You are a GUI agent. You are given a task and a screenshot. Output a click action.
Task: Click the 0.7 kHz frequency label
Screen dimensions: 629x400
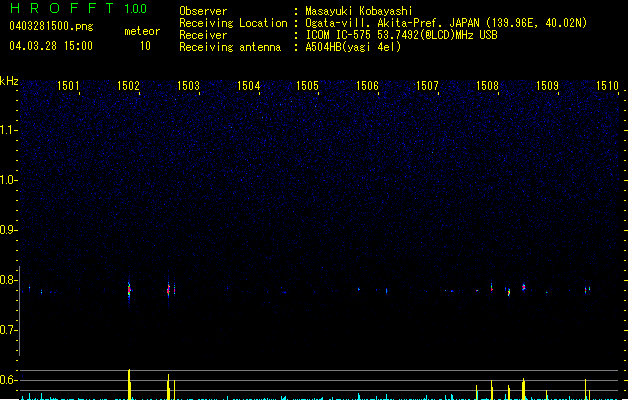pos(8,330)
